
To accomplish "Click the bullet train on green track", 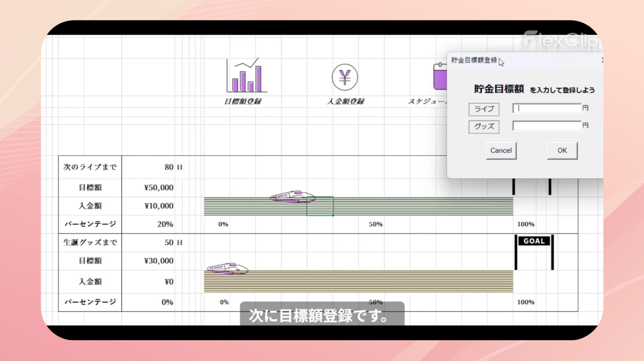I will (x=292, y=196).
